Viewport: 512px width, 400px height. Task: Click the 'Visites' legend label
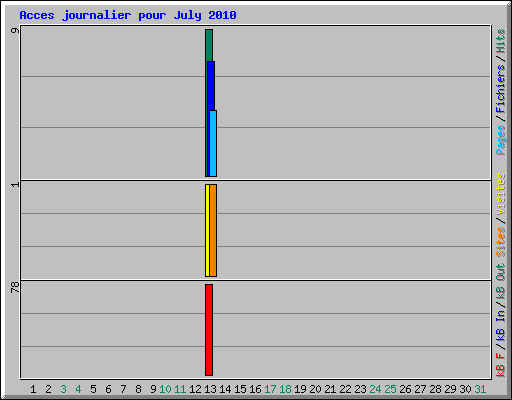click(501, 194)
